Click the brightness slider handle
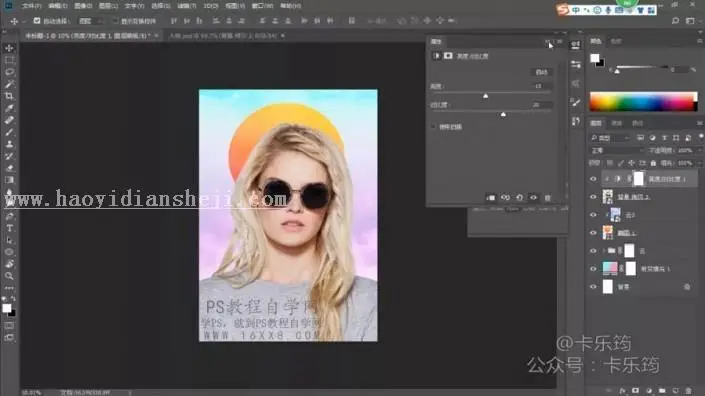705x396 pixels. click(486, 96)
